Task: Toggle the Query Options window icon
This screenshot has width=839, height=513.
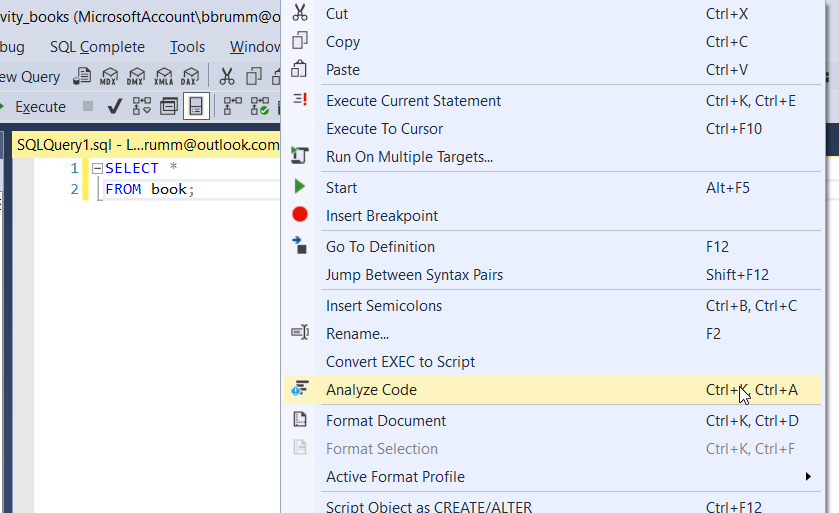Action: (169, 106)
